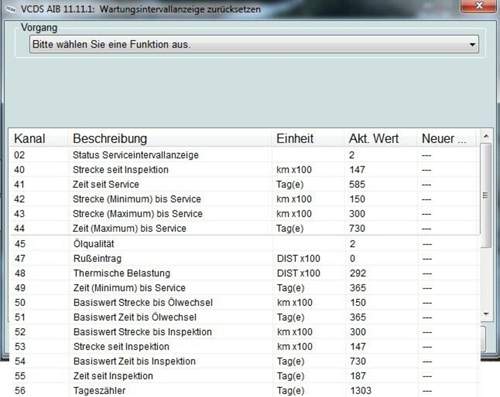Viewport: 500px width, 397px height.
Task: Select row Zeit (Maximum) bis Service
Action: (x=245, y=228)
